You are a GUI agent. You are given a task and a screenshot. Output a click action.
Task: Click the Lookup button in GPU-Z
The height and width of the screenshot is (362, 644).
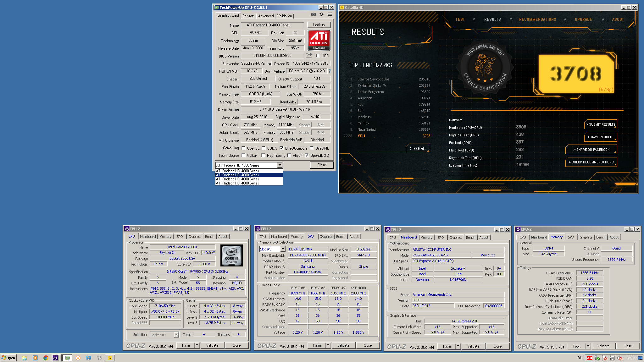pyautogui.click(x=319, y=25)
